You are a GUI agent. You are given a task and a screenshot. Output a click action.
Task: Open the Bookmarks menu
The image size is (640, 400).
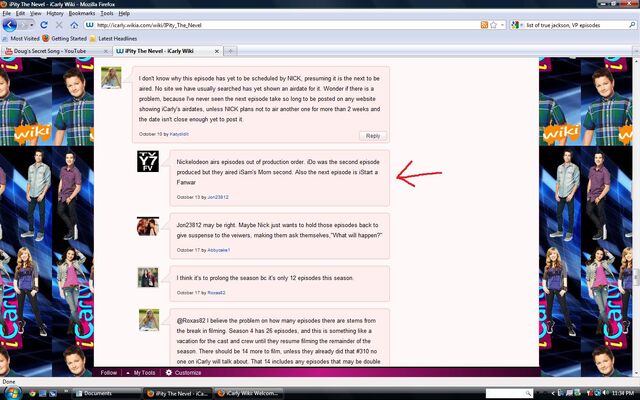(x=82, y=13)
